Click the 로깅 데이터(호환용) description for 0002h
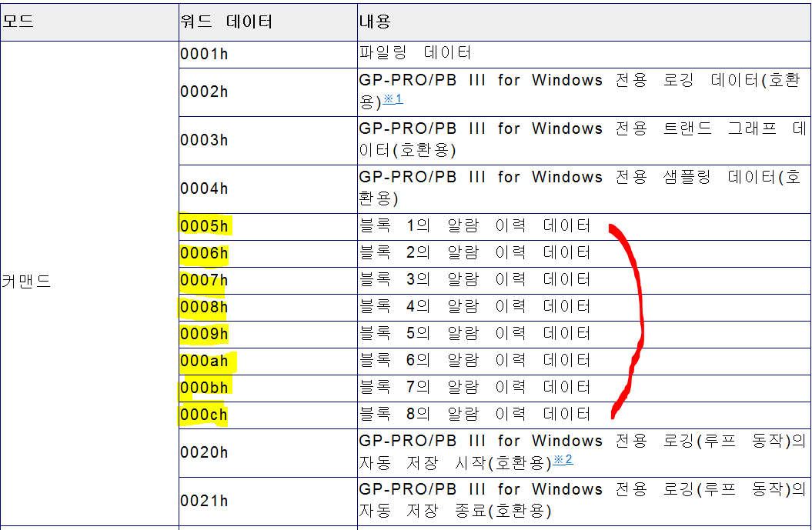Screen dimensions: 812x530 pos(580,91)
